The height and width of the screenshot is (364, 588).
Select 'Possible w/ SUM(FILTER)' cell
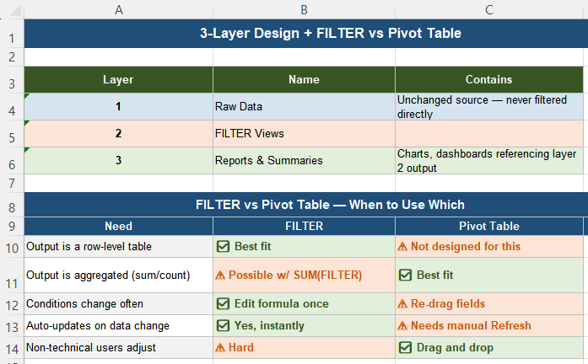(x=304, y=276)
